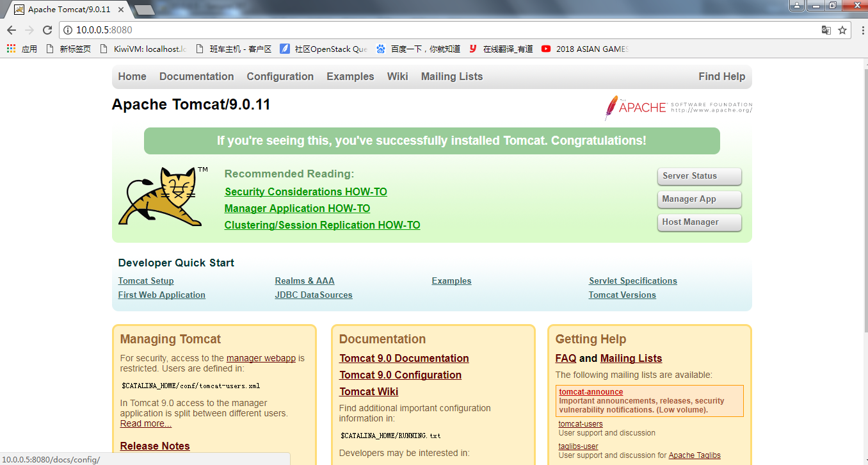Viewport: 868px width, 465px height.
Task: Click the Apache Software Foundation logo
Action: tap(679, 108)
